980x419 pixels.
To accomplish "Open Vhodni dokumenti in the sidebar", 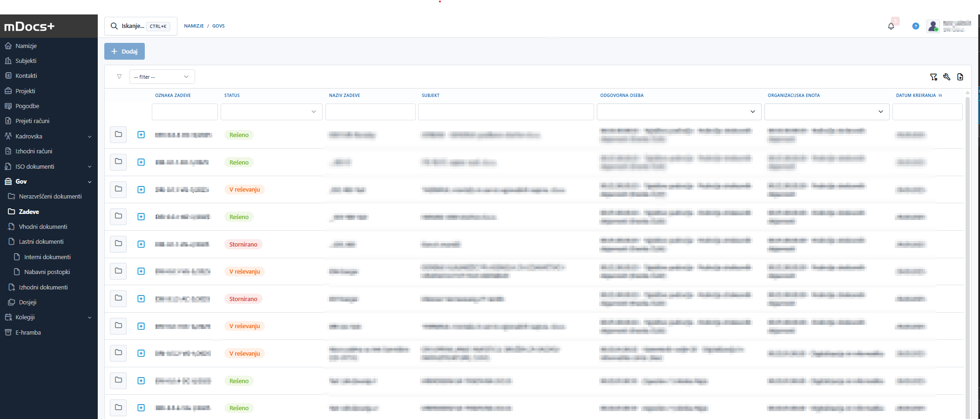I will pyautogui.click(x=43, y=227).
